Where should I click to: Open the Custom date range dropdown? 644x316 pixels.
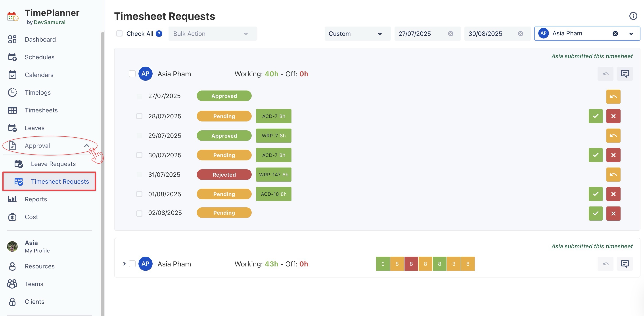coord(357,34)
